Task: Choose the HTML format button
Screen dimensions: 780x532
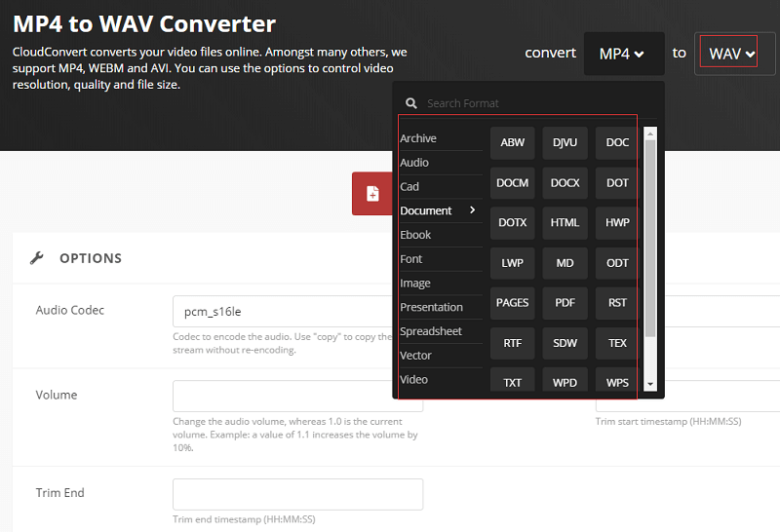Action: pos(565,223)
